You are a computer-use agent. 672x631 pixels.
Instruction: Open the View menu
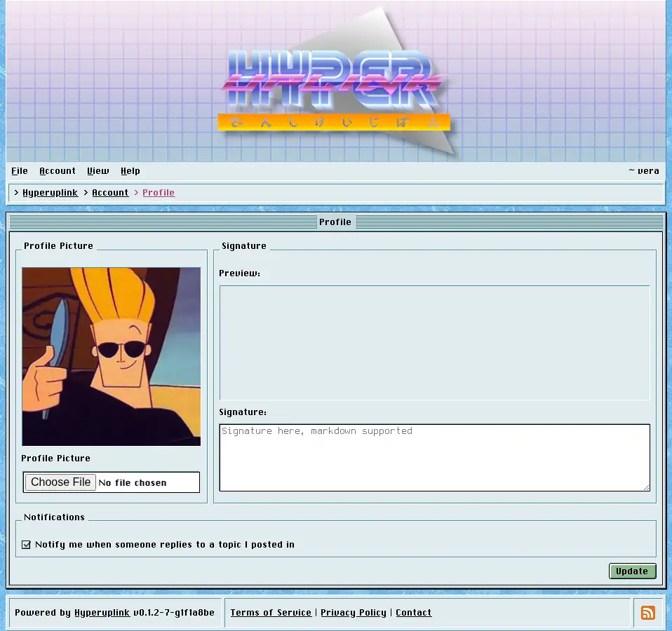tap(98, 171)
